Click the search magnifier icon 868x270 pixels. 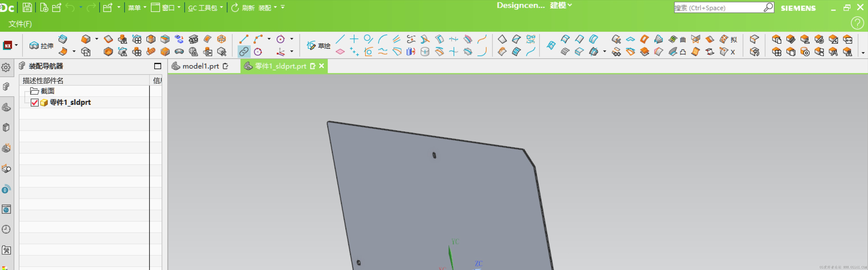pyautogui.click(x=768, y=7)
